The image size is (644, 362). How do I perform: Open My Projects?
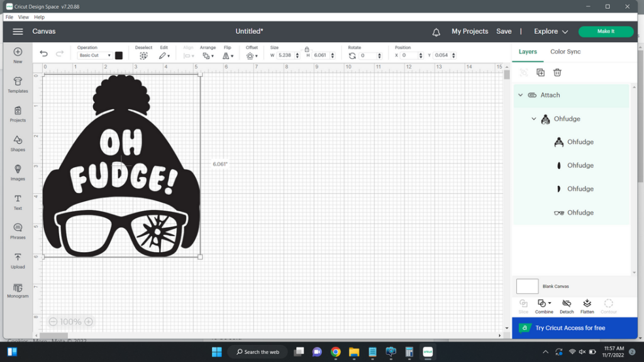470,31
